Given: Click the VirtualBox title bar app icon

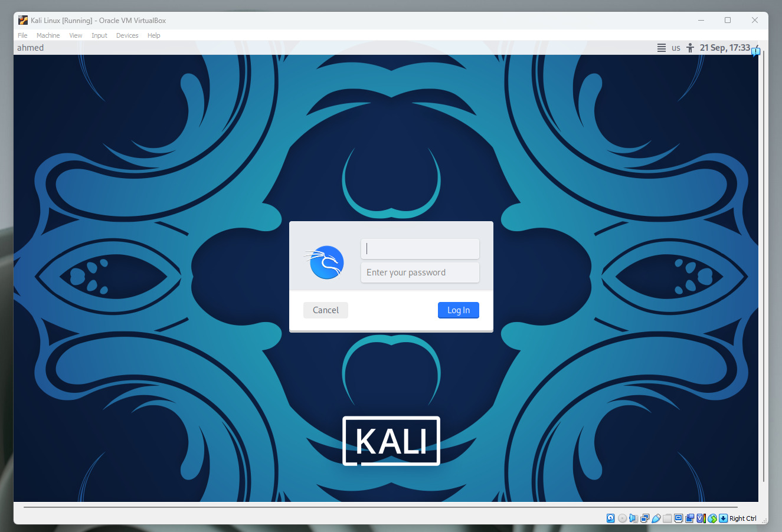Looking at the screenshot, I should tap(22, 20).
